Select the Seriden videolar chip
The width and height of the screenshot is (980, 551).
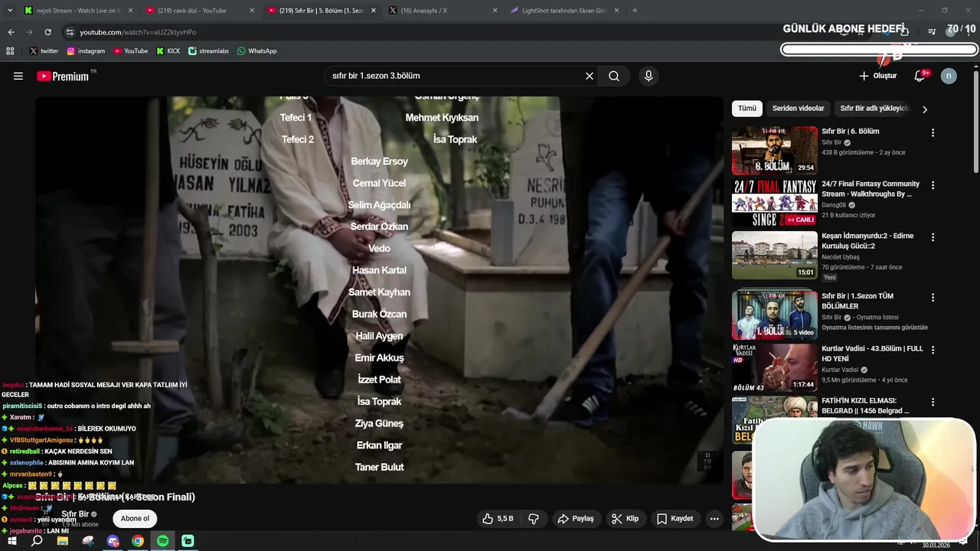click(x=798, y=109)
